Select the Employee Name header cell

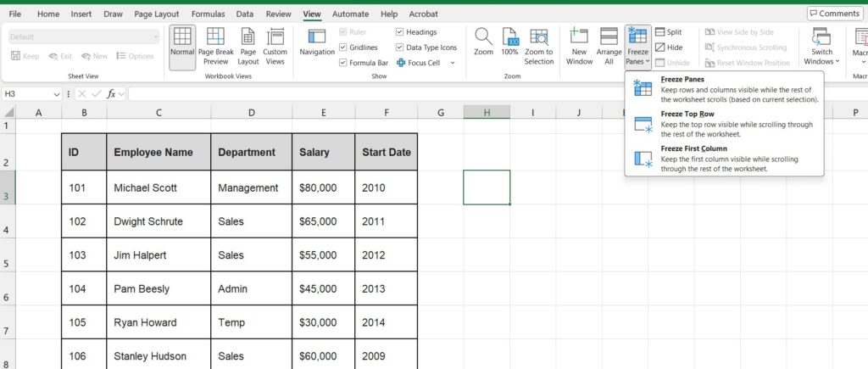pos(159,152)
